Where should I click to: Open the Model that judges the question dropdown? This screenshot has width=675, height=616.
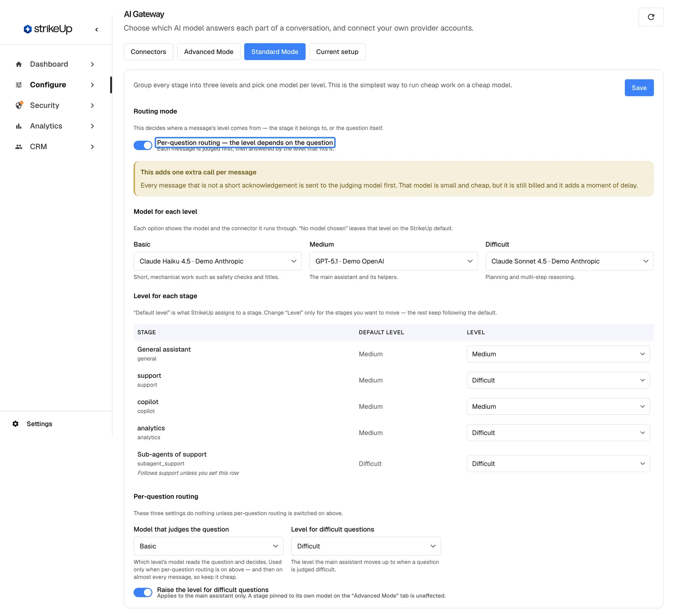tap(208, 546)
